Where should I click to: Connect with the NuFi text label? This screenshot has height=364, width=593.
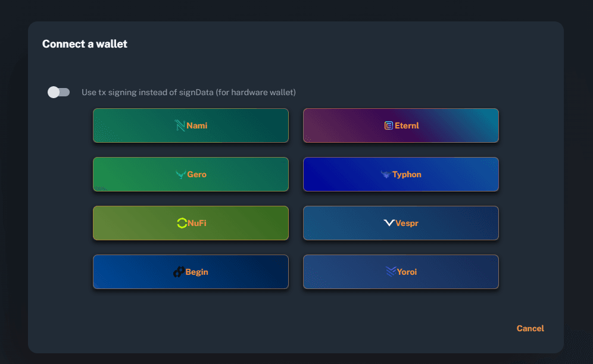coord(197,223)
